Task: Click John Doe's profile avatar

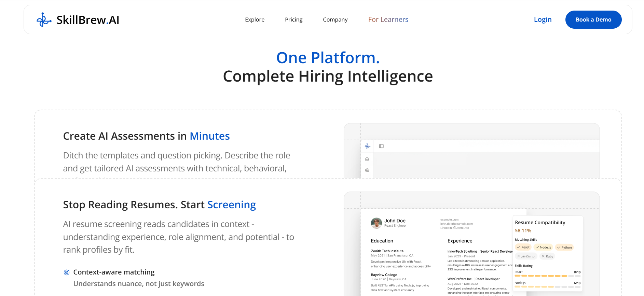Action: (376, 223)
